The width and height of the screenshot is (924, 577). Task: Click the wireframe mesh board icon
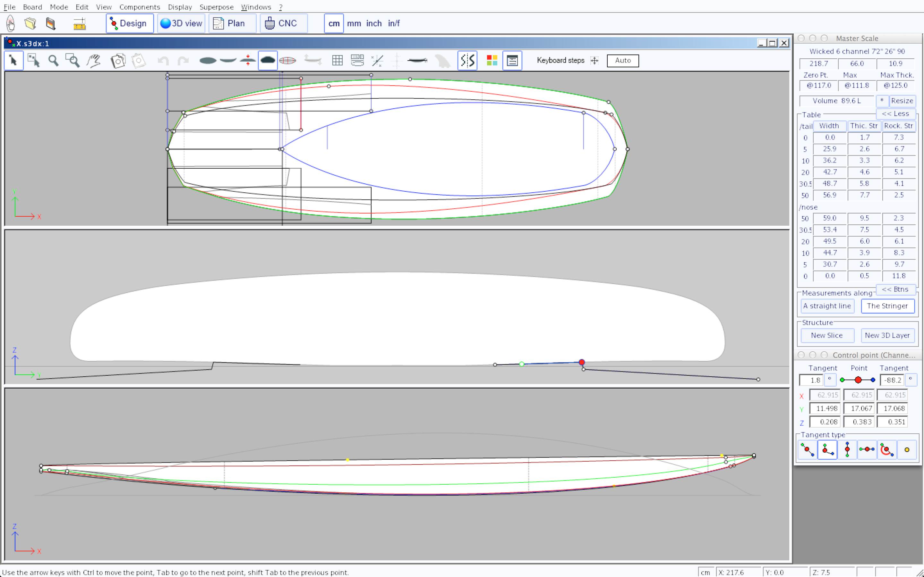(x=287, y=60)
